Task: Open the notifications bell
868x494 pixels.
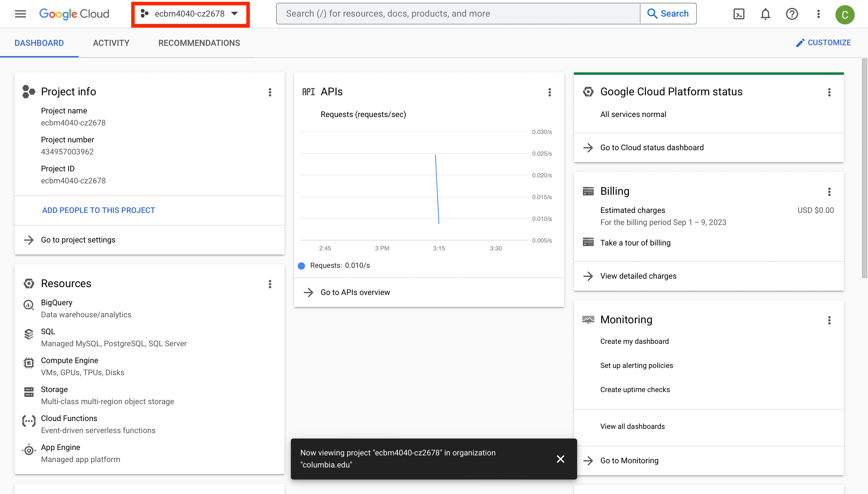Action: click(765, 14)
